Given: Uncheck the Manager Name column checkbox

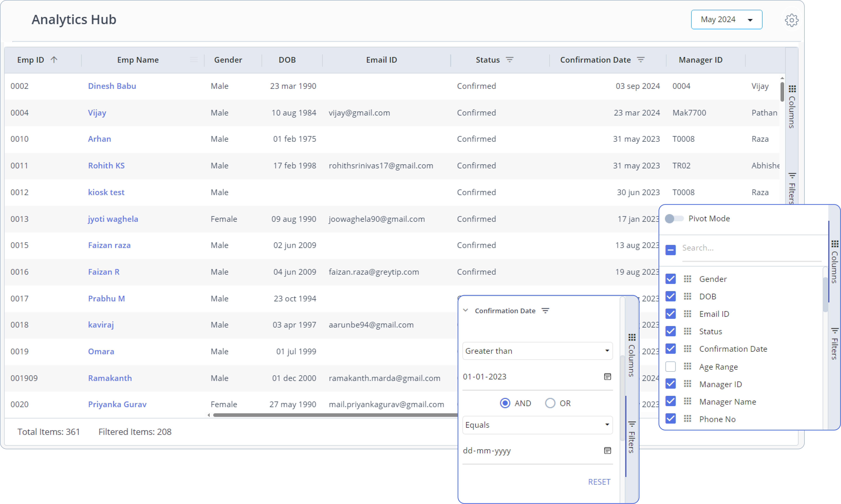Looking at the screenshot, I should tap(670, 401).
